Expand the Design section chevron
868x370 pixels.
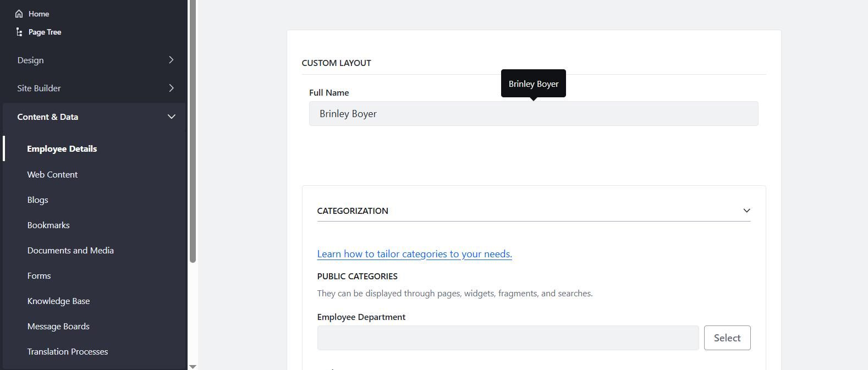pyautogui.click(x=171, y=60)
